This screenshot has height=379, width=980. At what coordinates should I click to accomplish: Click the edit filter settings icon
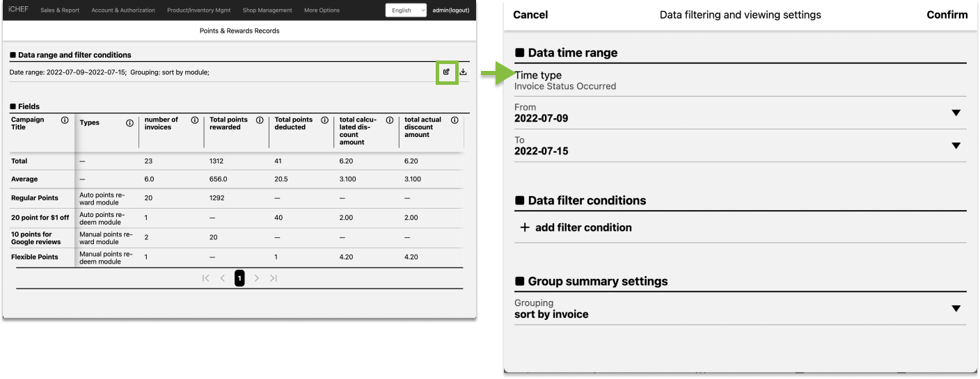click(446, 72)
